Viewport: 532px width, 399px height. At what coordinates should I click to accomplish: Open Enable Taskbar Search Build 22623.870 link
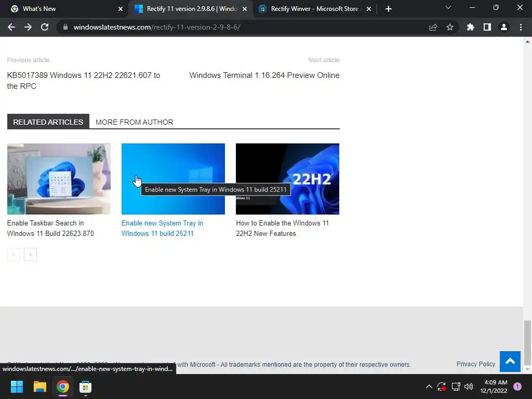point(50,228)
